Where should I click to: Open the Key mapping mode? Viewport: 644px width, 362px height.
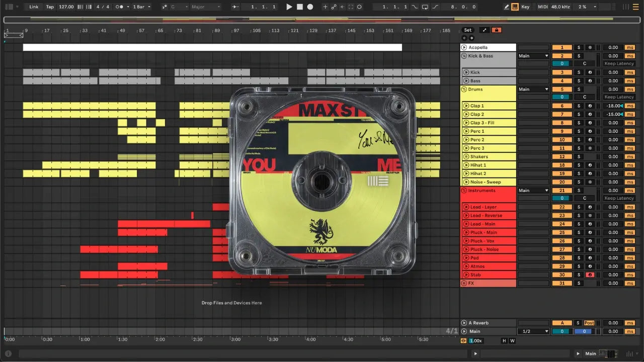[x=525, y=7]
